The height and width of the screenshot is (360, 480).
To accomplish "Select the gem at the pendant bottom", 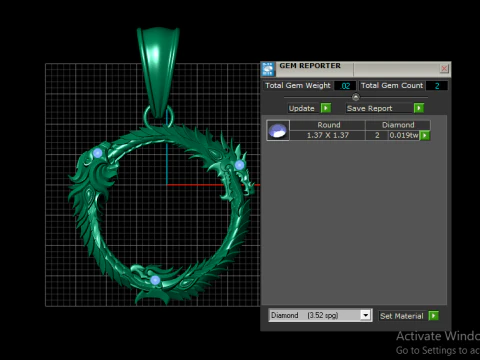I will point(155,280).
